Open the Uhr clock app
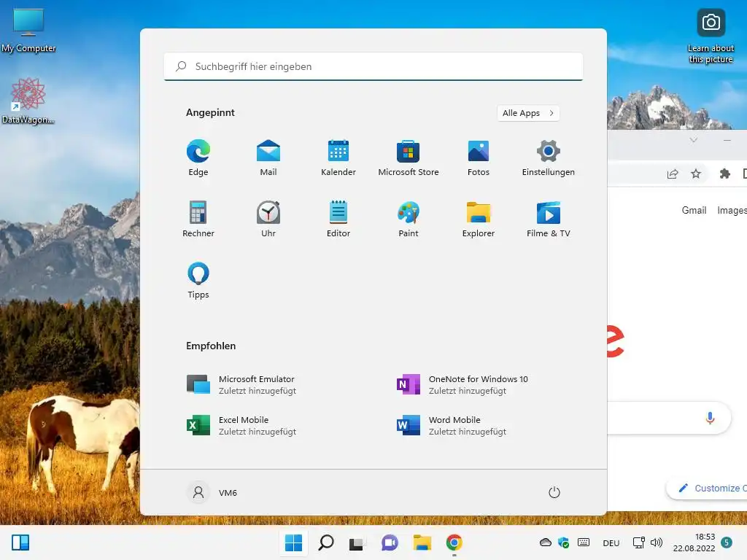 coord(268,219)
